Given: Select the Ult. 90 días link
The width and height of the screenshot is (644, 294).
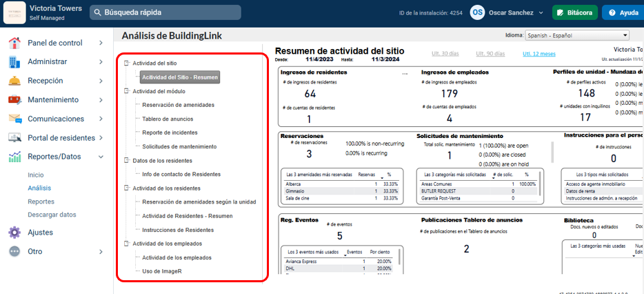Looking at the screenshot, I should click(490, 53).
